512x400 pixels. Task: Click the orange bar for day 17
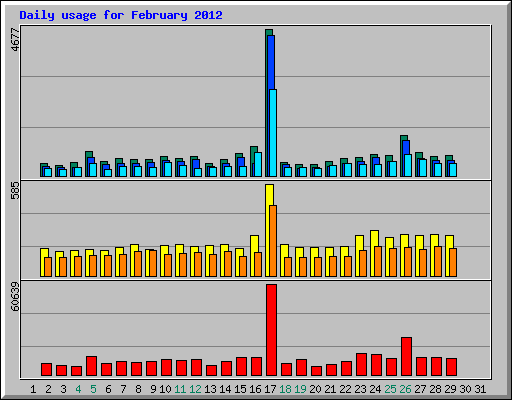pyautogui.click(x=273, y=241)
